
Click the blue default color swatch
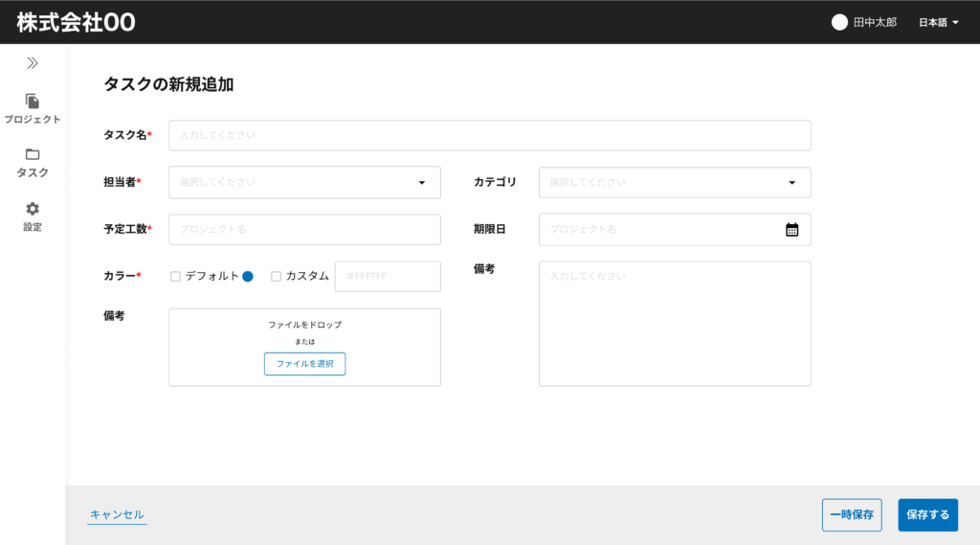tap(248, 276)
